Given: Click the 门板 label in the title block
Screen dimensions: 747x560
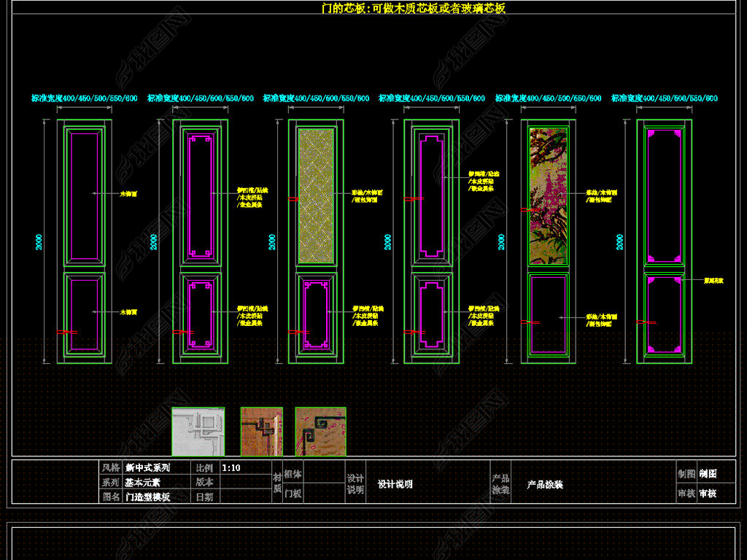Looking at the screenshot, I should [x=293, y=494].
